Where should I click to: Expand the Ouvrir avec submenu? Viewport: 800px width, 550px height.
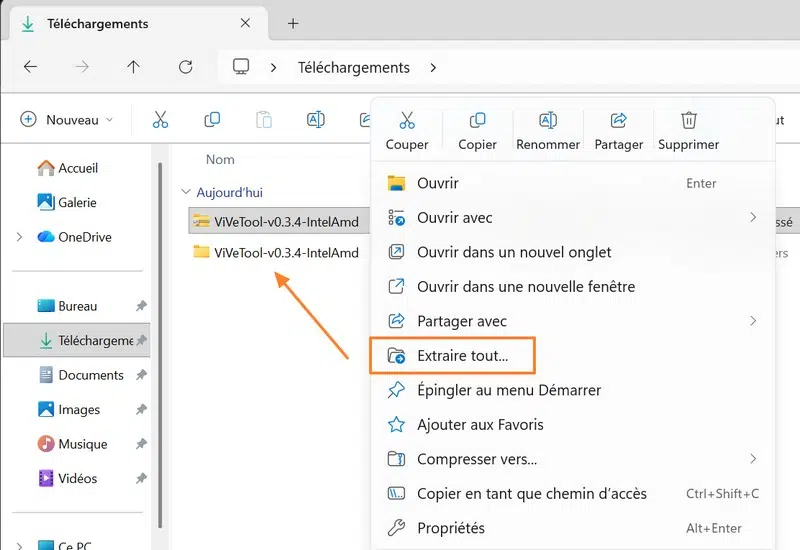click(x=752, y=218)
